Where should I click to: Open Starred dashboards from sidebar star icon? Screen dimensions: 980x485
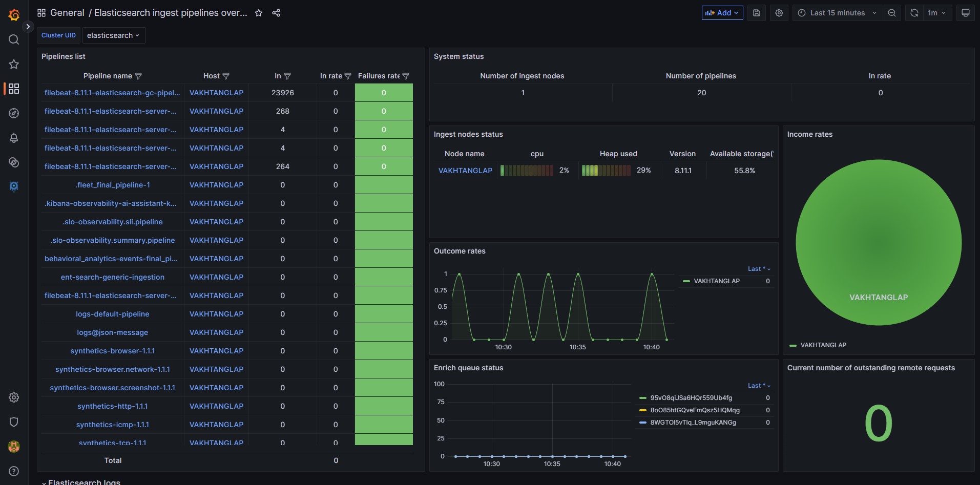pos(14,64)
